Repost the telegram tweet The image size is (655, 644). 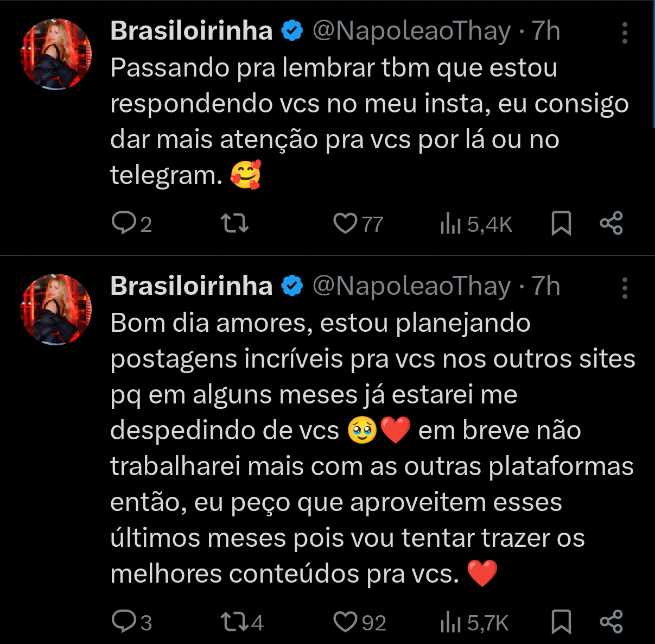tap(235, 223)
